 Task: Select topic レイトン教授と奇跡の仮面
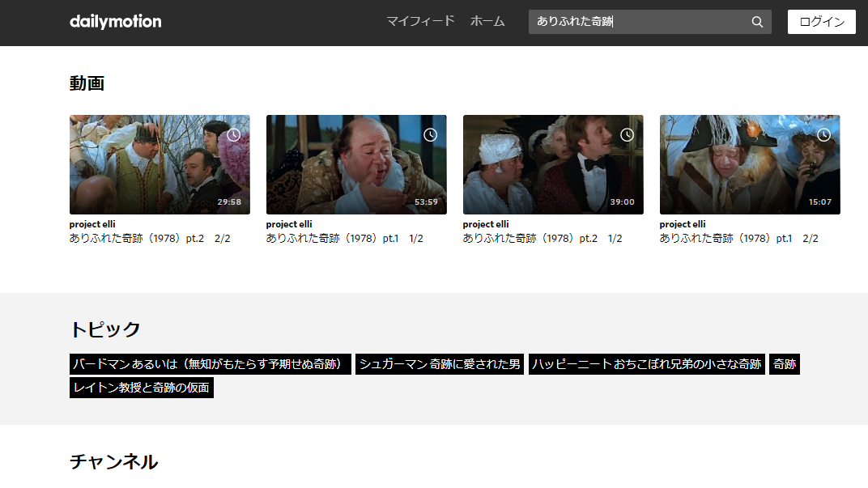pos(142,388)
